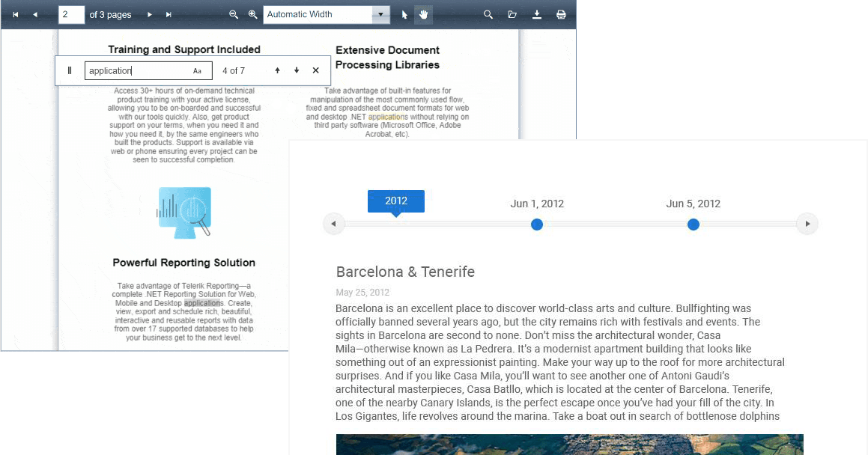The image size is (868, 455).
Task: Go to the next page of the PDF
Action: [149, 14]
